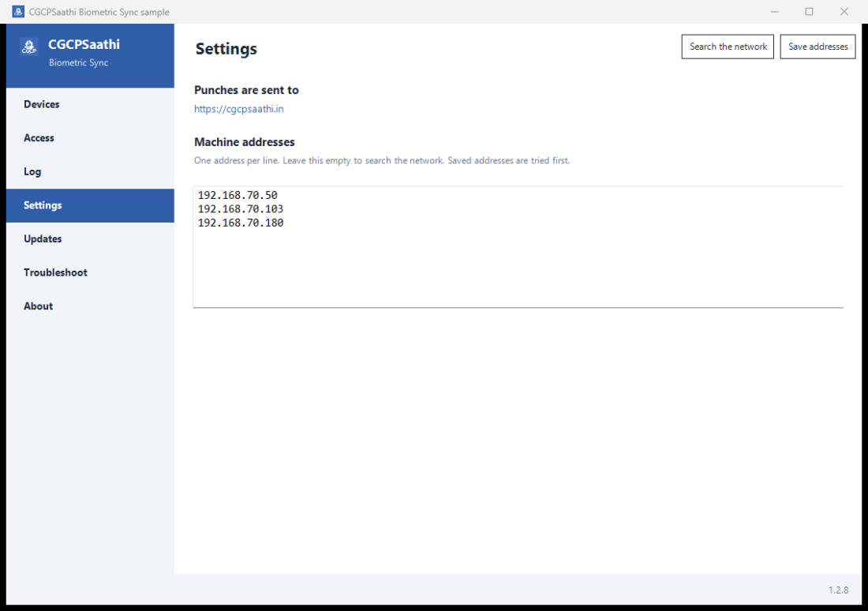The width and height of the screenshot is (868, 611).
Task: Click the CGCPSaathi sidebar title
Action: tap(84, 44)
